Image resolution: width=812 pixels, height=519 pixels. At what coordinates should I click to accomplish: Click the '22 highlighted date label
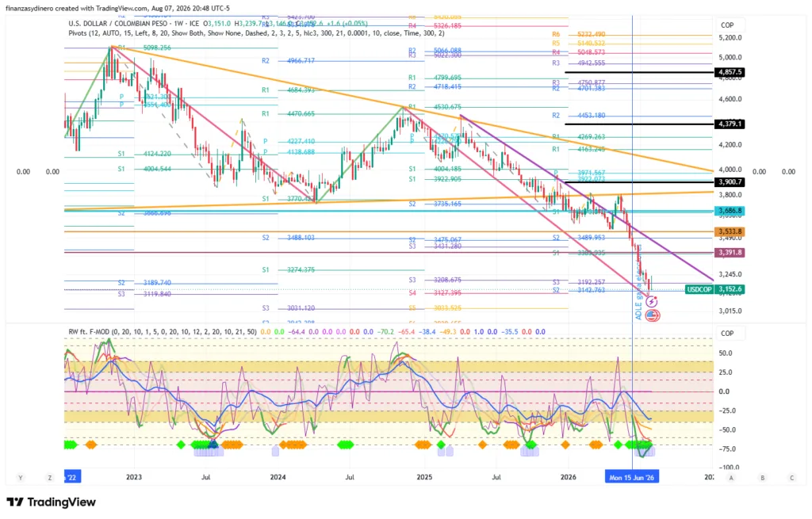[x=72, y=477]
